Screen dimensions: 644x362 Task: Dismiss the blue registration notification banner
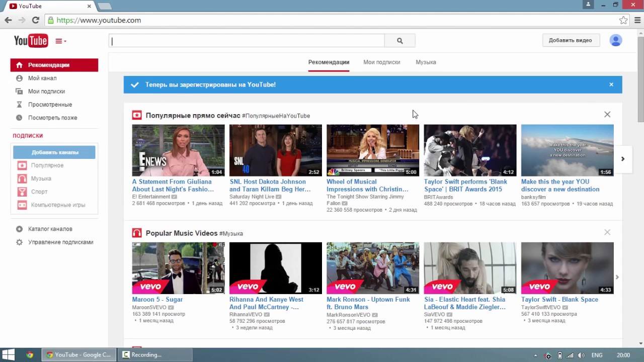[611, 84]
